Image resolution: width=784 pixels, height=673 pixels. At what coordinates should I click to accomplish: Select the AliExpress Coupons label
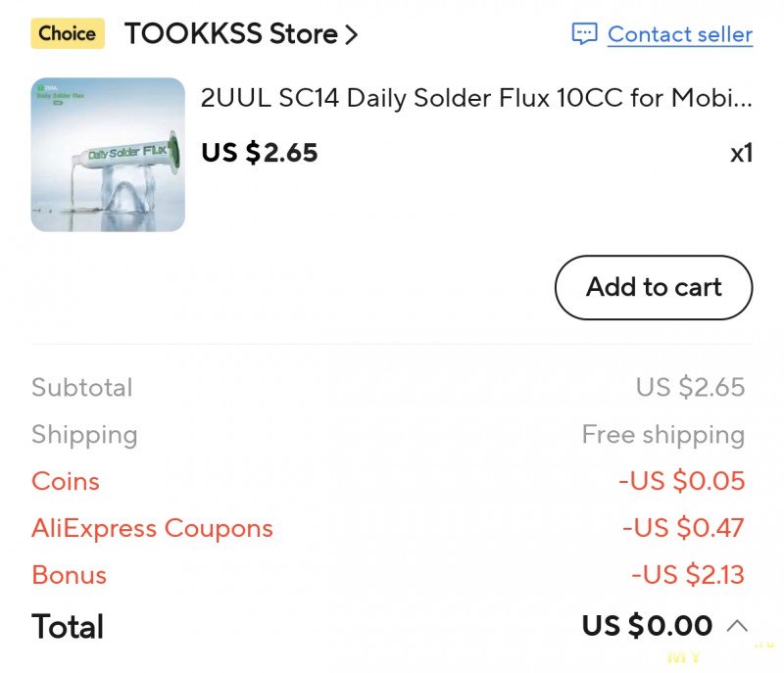152,528
